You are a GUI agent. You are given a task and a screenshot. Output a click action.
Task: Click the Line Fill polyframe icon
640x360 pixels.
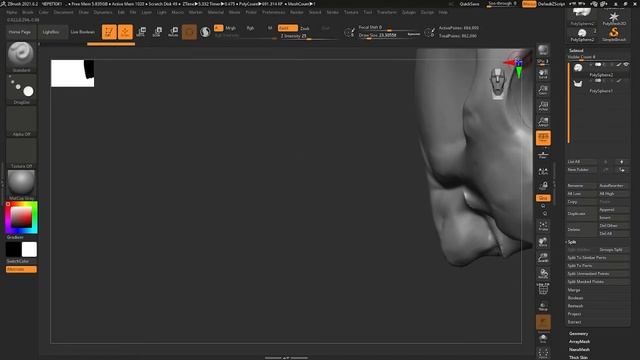(x=543, y=289)
